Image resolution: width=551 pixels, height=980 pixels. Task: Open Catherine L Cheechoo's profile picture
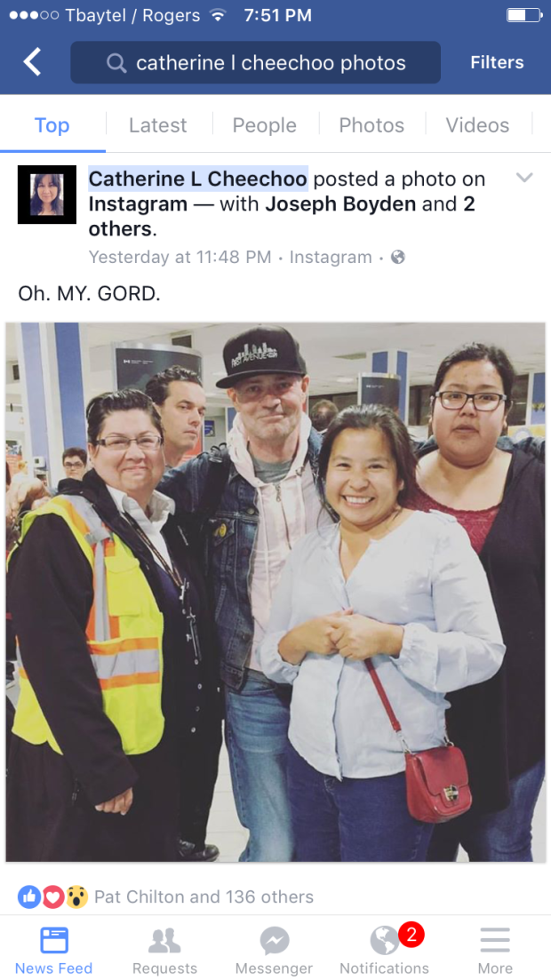coord(47,195)
